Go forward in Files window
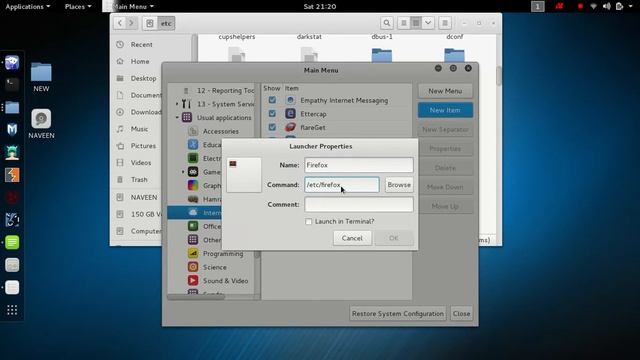This screenshot has width=640, height=360. (x=131, y=23)
